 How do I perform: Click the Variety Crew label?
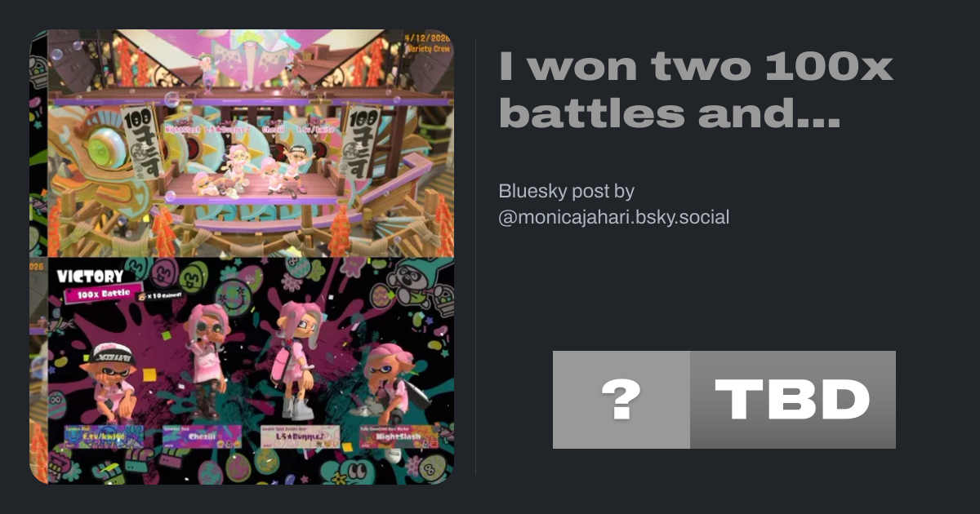(427, 47)
